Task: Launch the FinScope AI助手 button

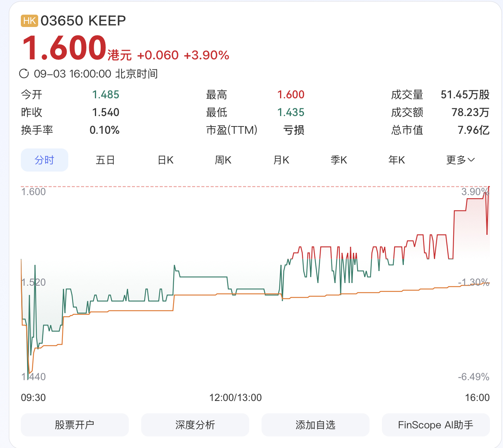Action: click(436, 425)
